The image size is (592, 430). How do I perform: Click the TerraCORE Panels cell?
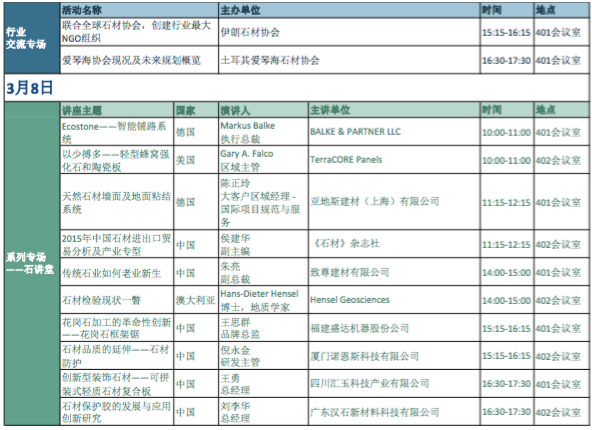tap(394, 160)
